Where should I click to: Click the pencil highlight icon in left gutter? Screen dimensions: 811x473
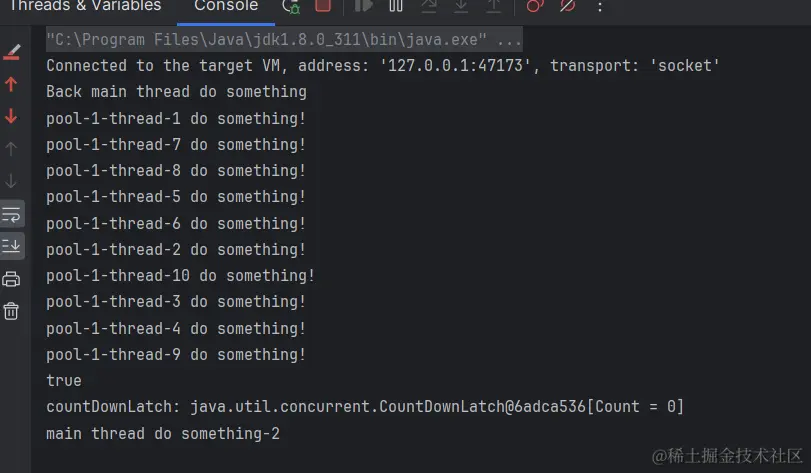(11, 52)
